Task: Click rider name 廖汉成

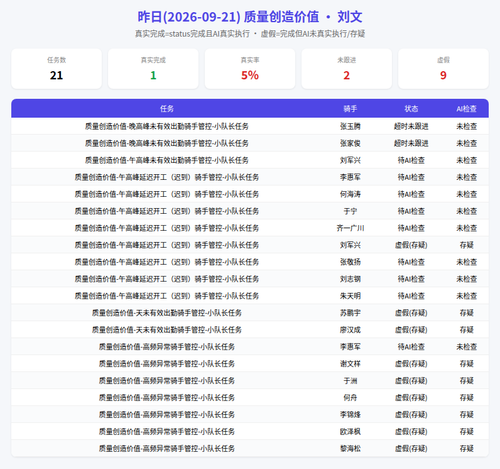Action: pyautogui.click(x=350, y=330)
